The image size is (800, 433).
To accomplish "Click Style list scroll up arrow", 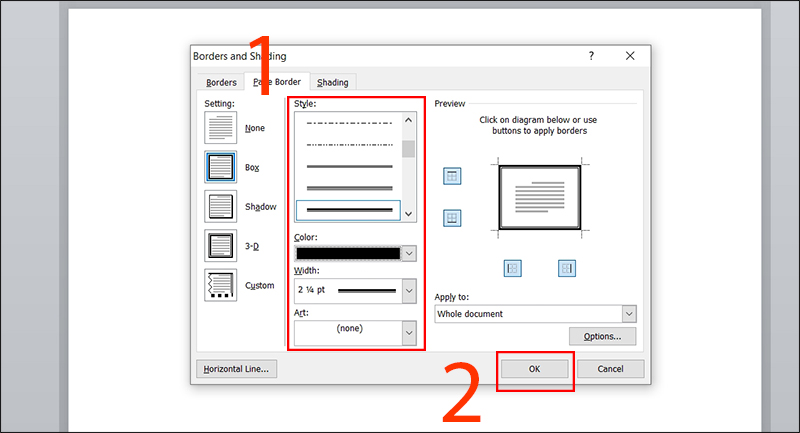I will [408, 120].
